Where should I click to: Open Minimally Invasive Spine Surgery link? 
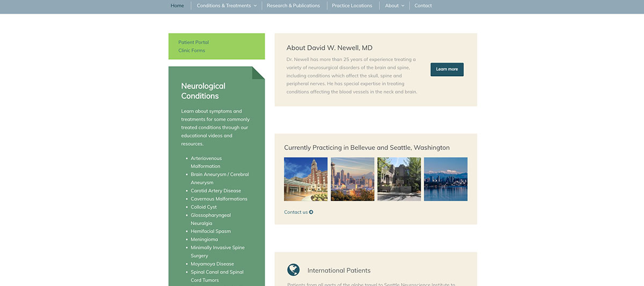coord(218,252)
